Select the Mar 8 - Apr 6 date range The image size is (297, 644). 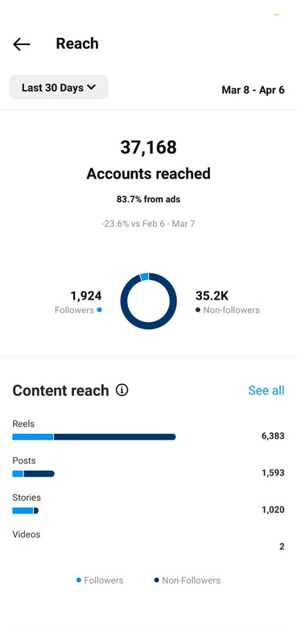pyautogui.click(x=253, y=90)
